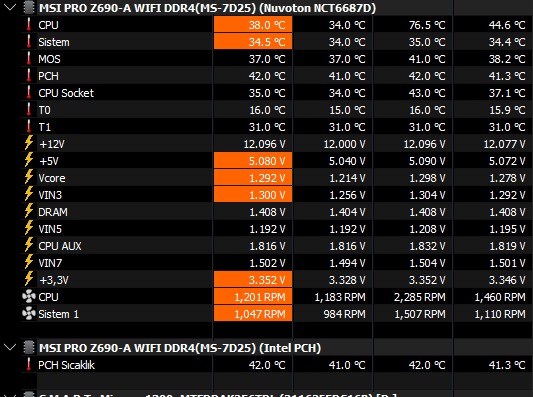
Task: Click the VIN5 lightning bolt icon
Action: [29, 228]
